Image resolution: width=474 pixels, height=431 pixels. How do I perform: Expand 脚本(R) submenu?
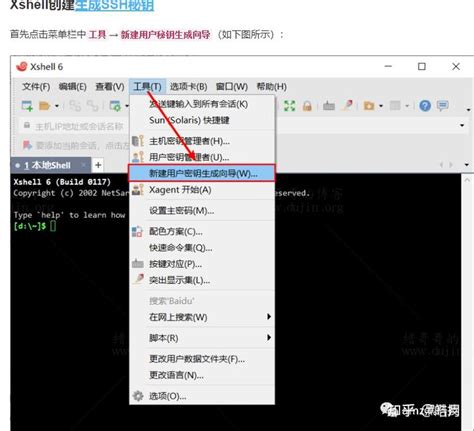coord(202,338)
